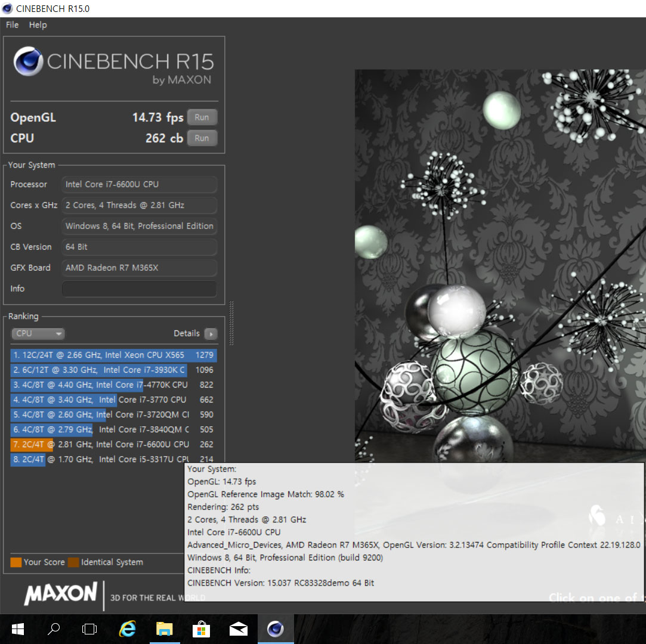Select ranking row 1 Intel Xeon CPU
Image resolution: width=646 pixels, height=644 pixels.
pos(114,355)
